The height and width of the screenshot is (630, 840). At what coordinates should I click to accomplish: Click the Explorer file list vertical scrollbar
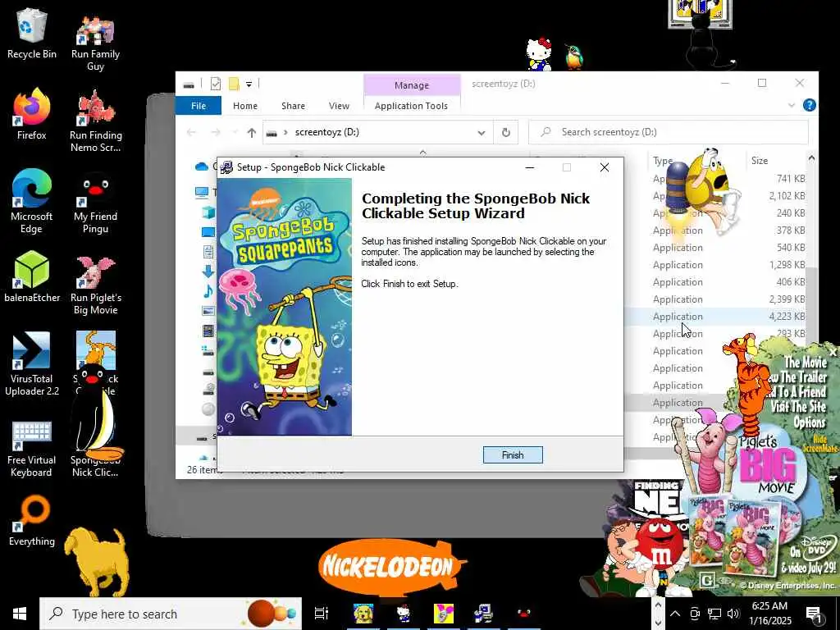coord(812,300)
